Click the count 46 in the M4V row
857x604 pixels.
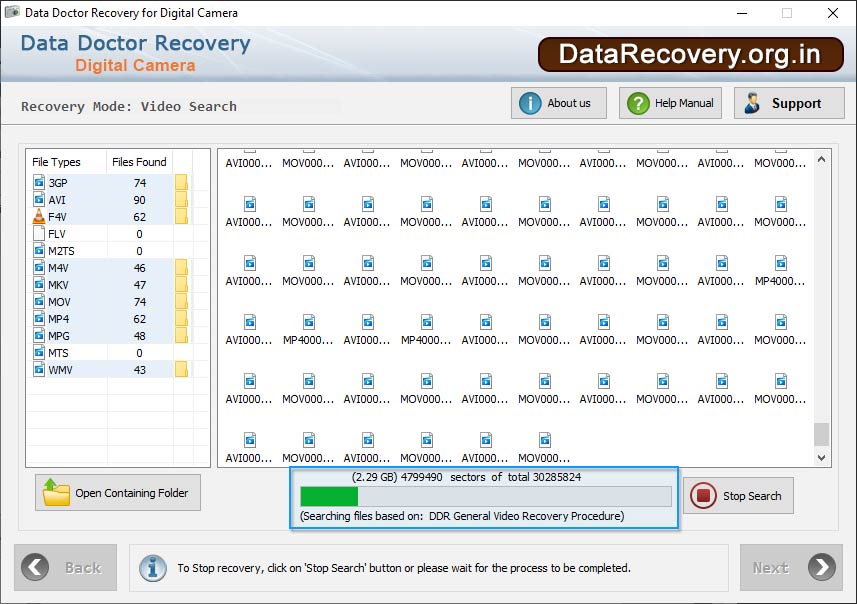[139, 268]
